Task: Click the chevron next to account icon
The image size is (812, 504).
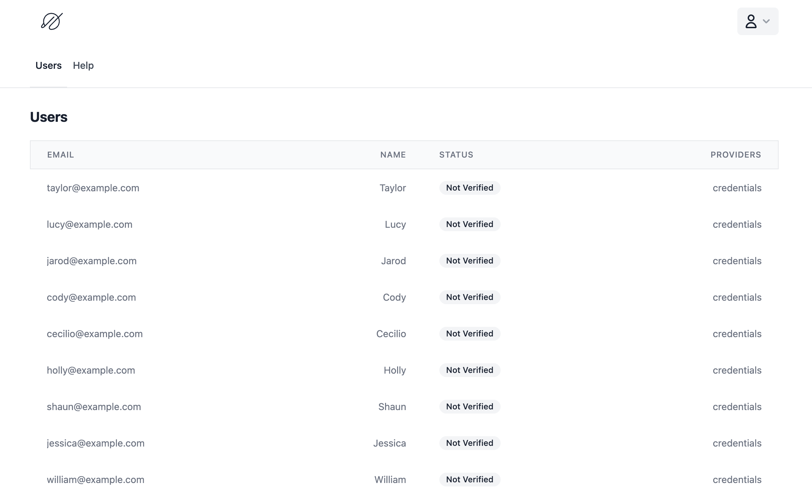Action: [x=766, y=21]
